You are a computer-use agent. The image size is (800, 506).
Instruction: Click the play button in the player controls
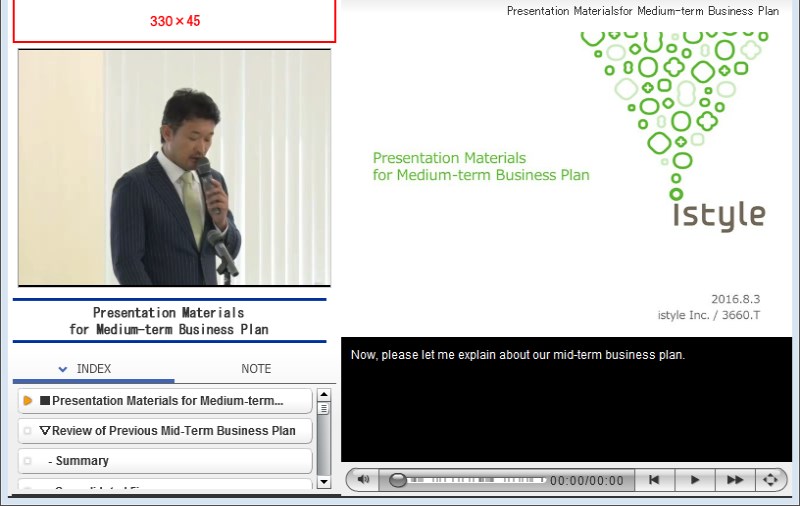(x=695, y=479)
